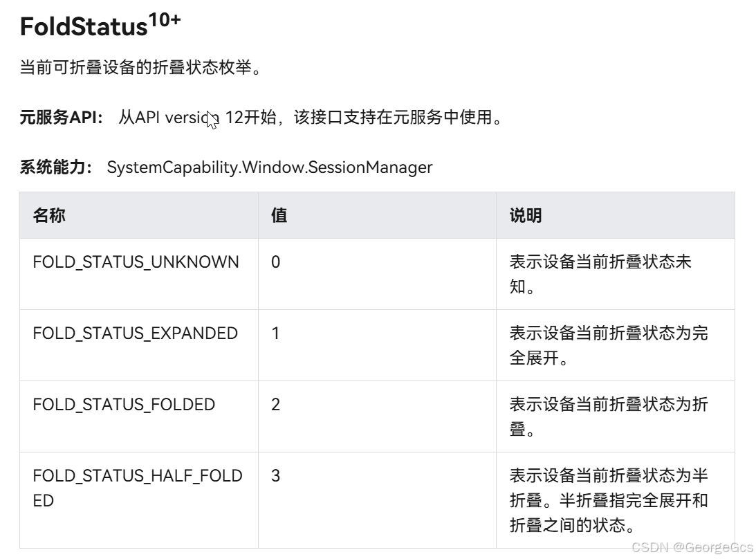Select the FOLD_STATUS_FOLDED name cell
Viewport: 756px width, 559px height.
point(124,405)
